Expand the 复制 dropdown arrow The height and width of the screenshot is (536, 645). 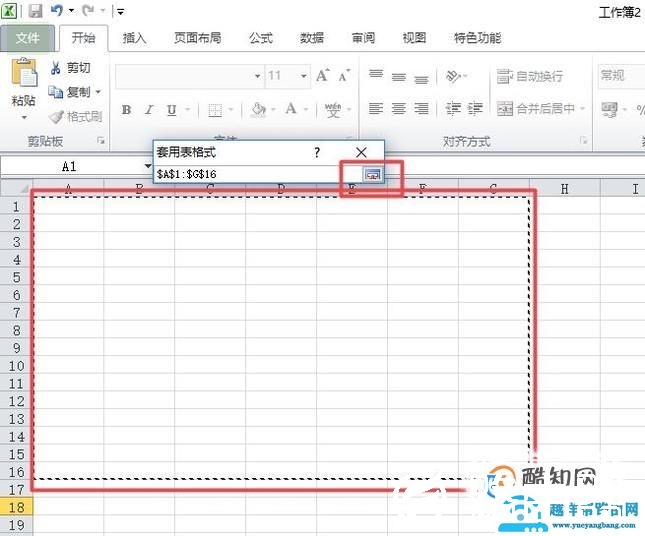coord(98,92)
